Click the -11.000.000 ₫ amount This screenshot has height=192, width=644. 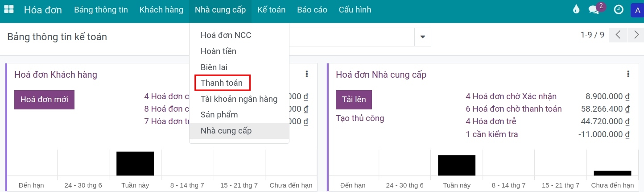pyautogui.click(x=604, y=134)
